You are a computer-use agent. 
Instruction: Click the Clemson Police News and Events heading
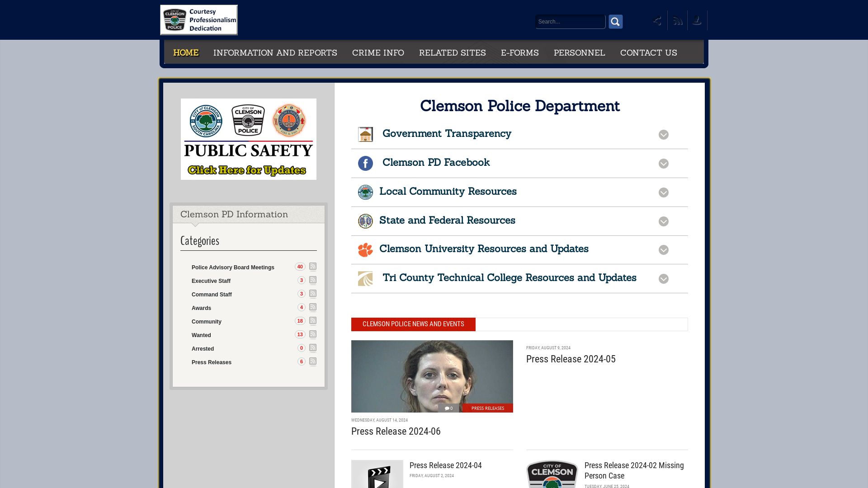pyautogui.click(x=413, y=324)
